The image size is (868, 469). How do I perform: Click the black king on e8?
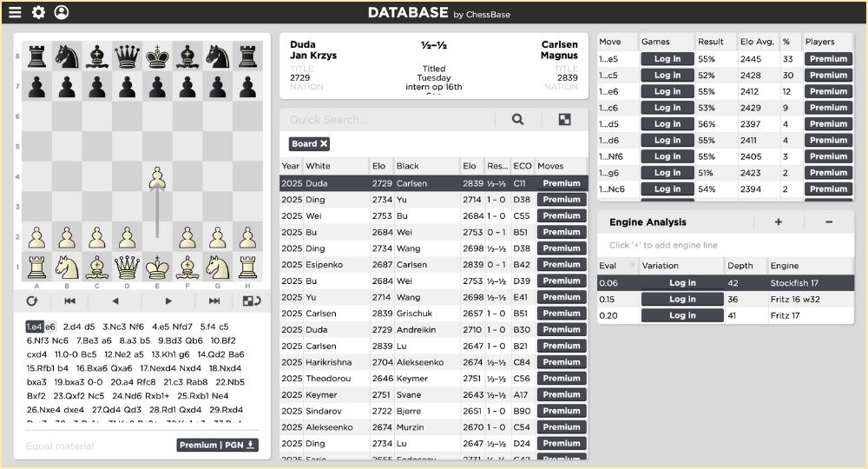coord(157,56)
